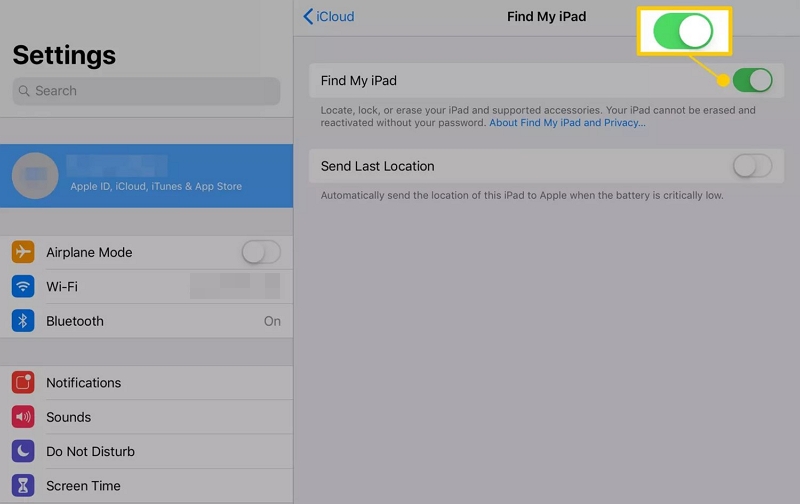Click the Bluetooth icon
Image resolution: width=800 pixels, height=504 pixels.
click(23, 321)
